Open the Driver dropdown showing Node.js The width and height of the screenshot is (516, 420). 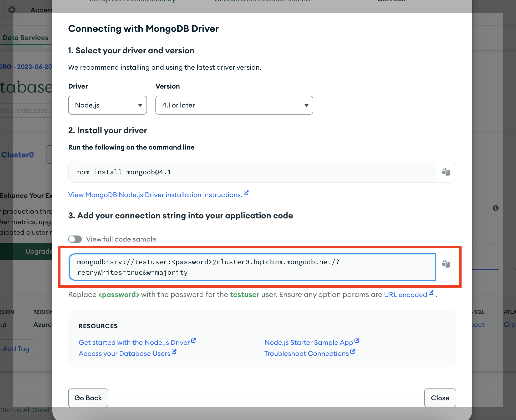107,105
